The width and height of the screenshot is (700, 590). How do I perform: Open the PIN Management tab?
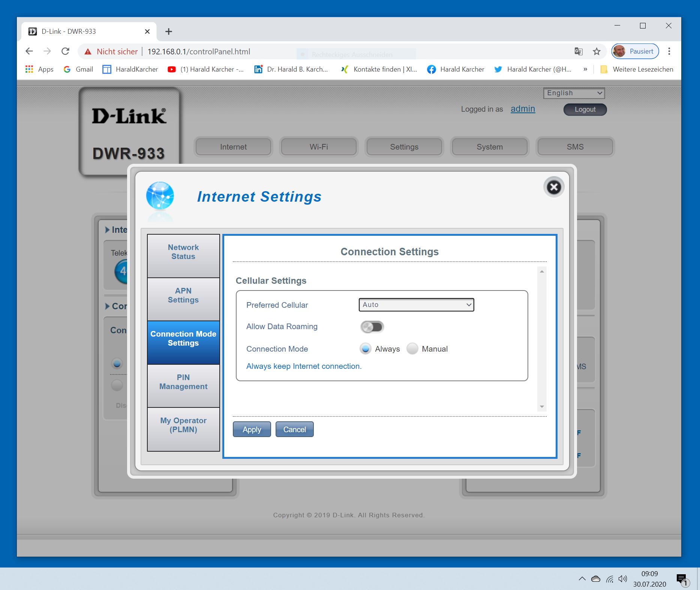pyautogui.click(x=183, y=386)
